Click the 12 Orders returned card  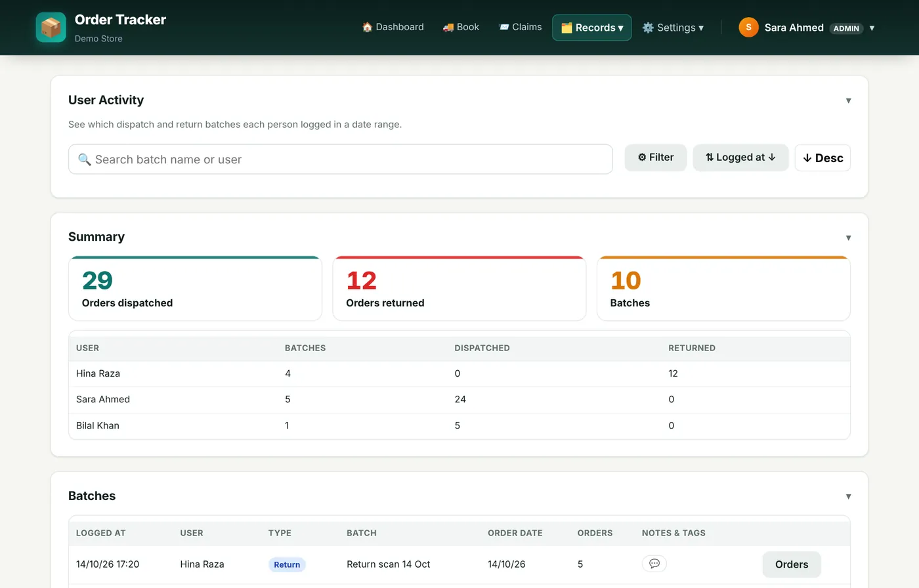coord(460,289)
